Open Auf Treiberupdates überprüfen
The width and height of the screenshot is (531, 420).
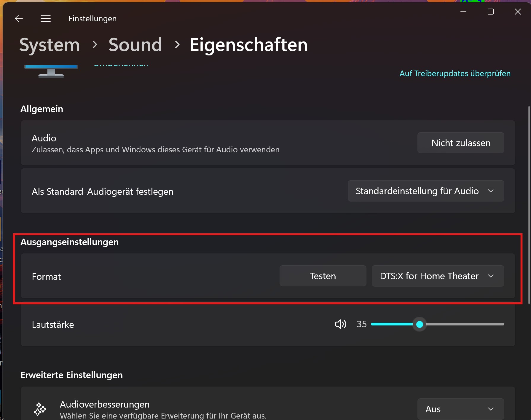tap(455, 73)
